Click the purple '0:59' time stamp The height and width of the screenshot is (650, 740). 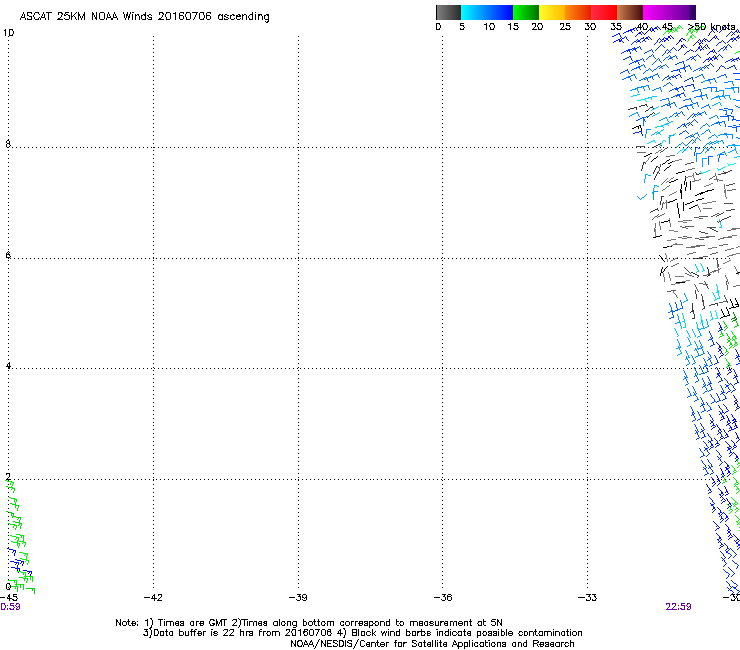pyautogui.click(x=10, y=607)
